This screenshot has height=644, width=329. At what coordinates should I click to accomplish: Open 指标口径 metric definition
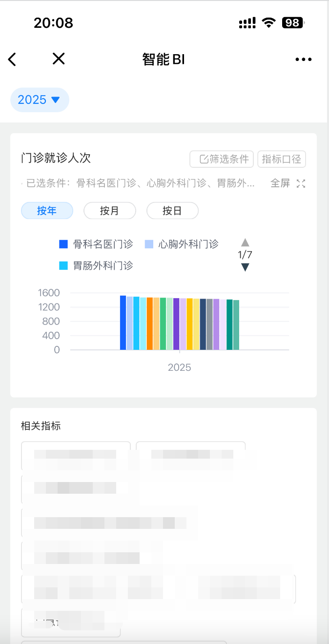[282, 159]
